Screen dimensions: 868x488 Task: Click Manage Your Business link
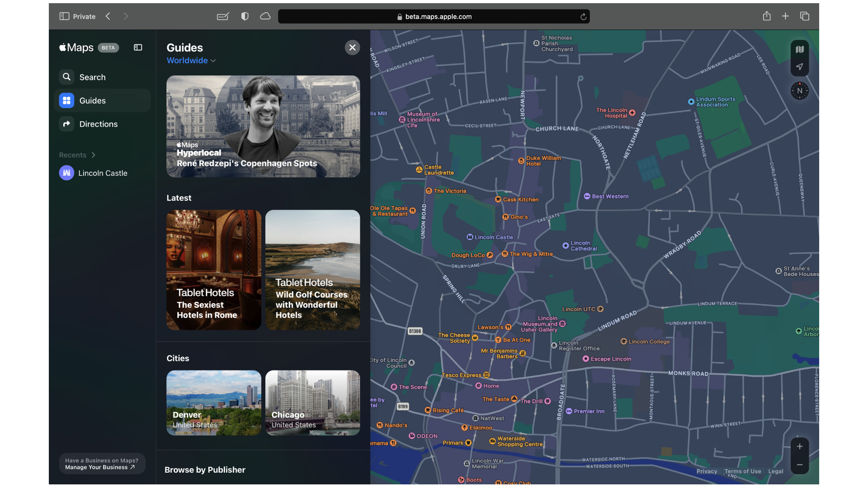[x=100, y=467]
